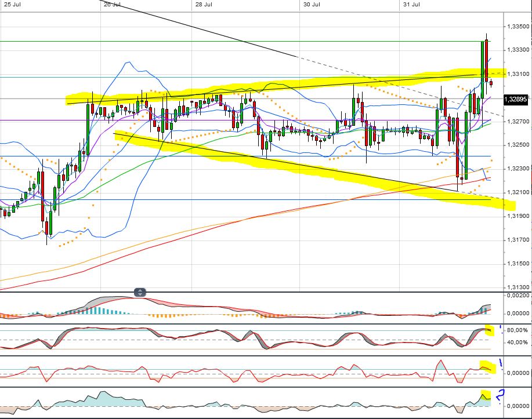Click the 28 Jul date label
This screenshot has width=532, height=419.
coord(204,5)
